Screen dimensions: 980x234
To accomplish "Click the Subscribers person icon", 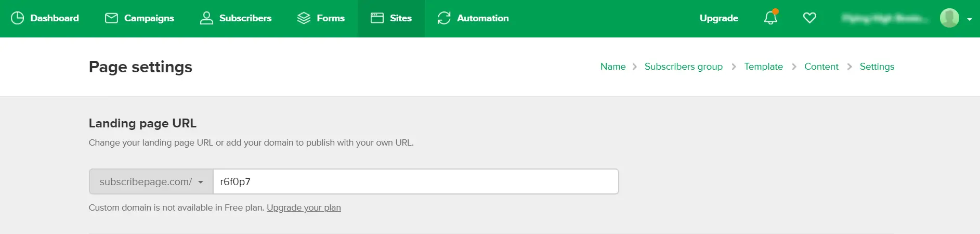I will point(206,18).
